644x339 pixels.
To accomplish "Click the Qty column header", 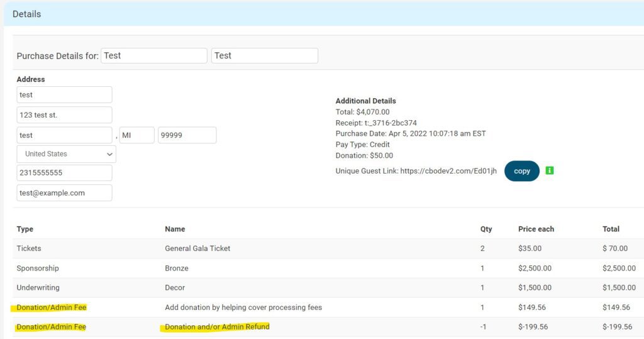I will pyautogui.click(x=486, y=229).
